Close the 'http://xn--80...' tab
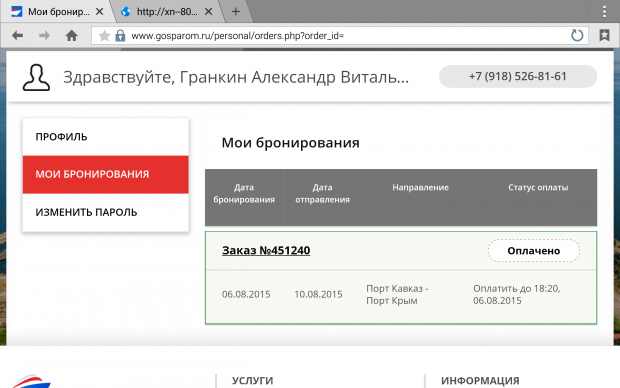The width and height of the screenshot is (620, 388). (208, 11)
